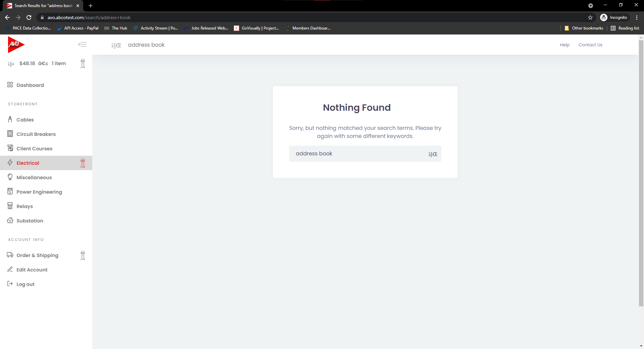Expand the cart summary arrow
644x349 pixels.
point(83,63)
